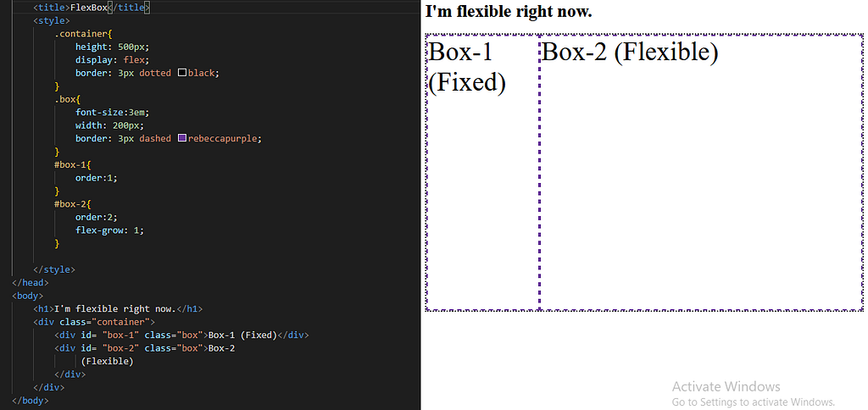This screenshot has width=868, height=410.
Task: Click the 'order:2;' declaration
Action: 97,217
